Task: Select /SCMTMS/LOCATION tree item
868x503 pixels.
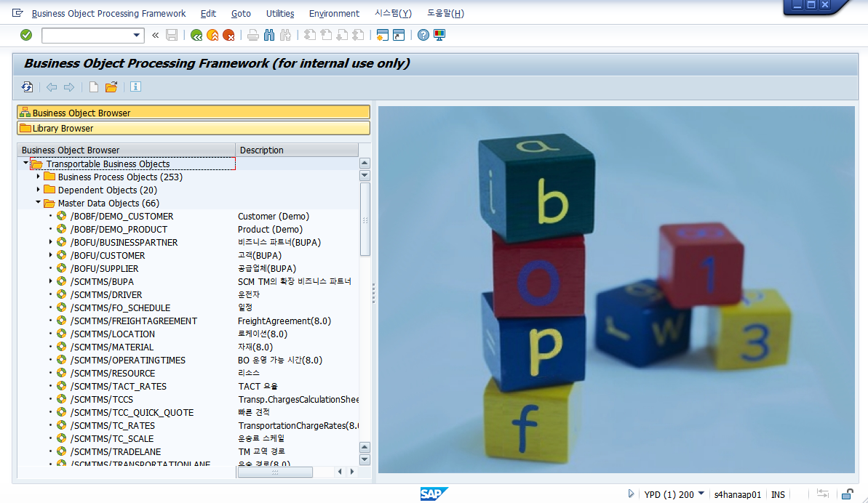Action: [112, 334]
